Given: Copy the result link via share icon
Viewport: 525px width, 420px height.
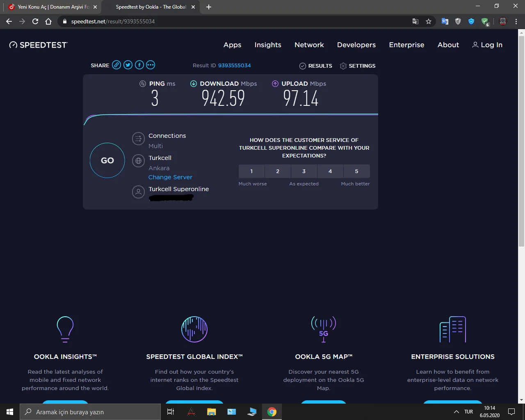Looking at the screenshot, I should pos(116,65).
